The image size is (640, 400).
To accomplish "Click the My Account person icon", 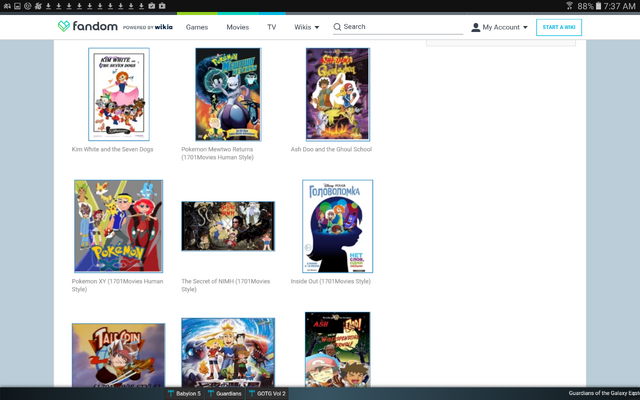I will [x=476, y=27].
